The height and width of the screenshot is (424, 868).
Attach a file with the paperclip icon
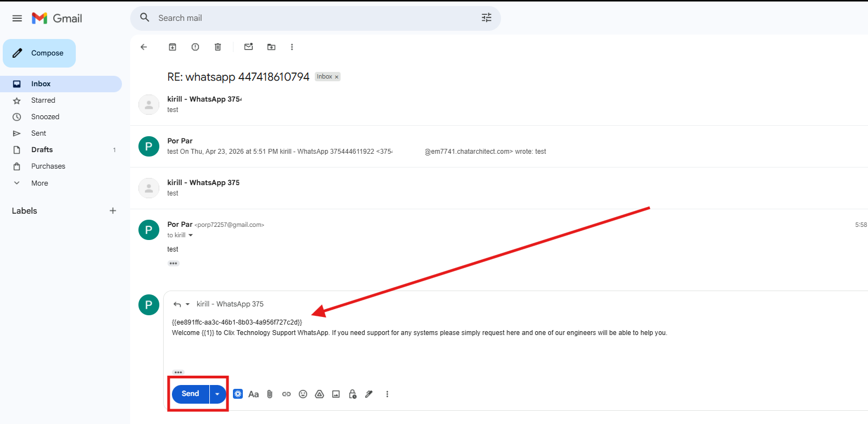coord(270,394)
